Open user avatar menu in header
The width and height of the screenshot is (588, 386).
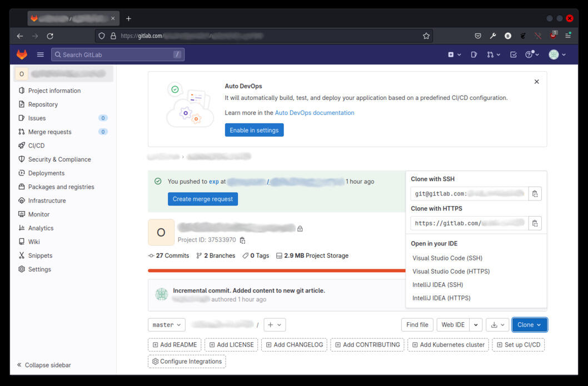click(x=557, y=55)
